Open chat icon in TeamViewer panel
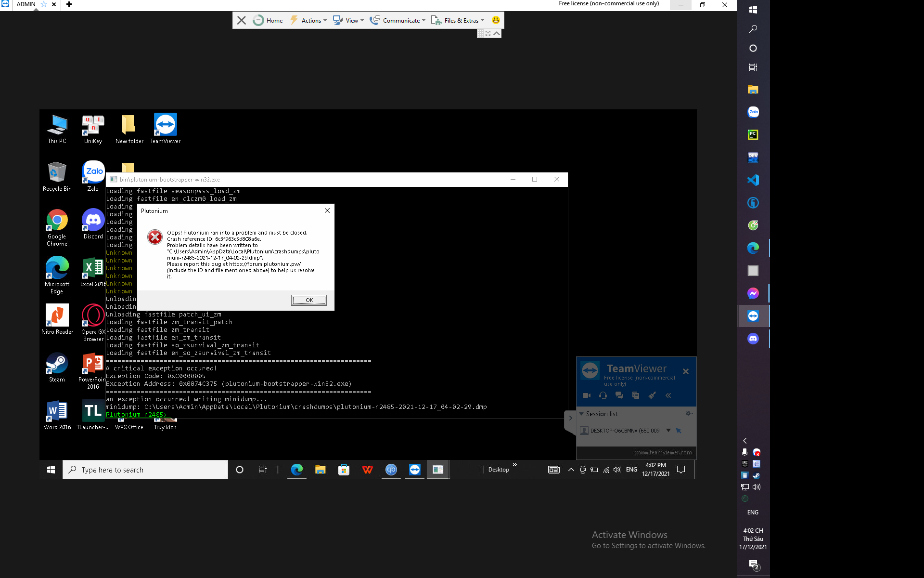The width and height of the screenshot is (924, 578). click(619, 395)
